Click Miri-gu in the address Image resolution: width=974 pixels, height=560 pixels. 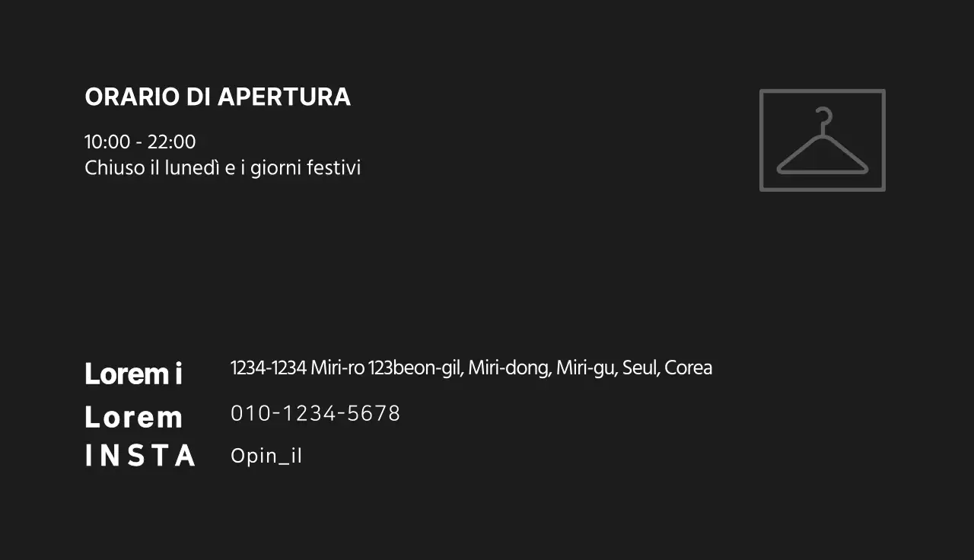click(x=585, y=368)
